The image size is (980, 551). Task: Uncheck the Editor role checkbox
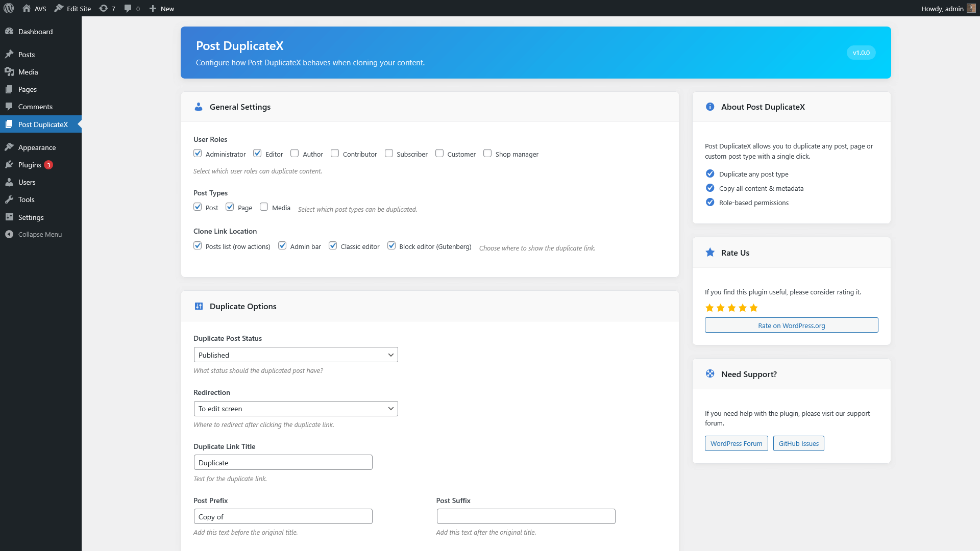pos(258,153)
